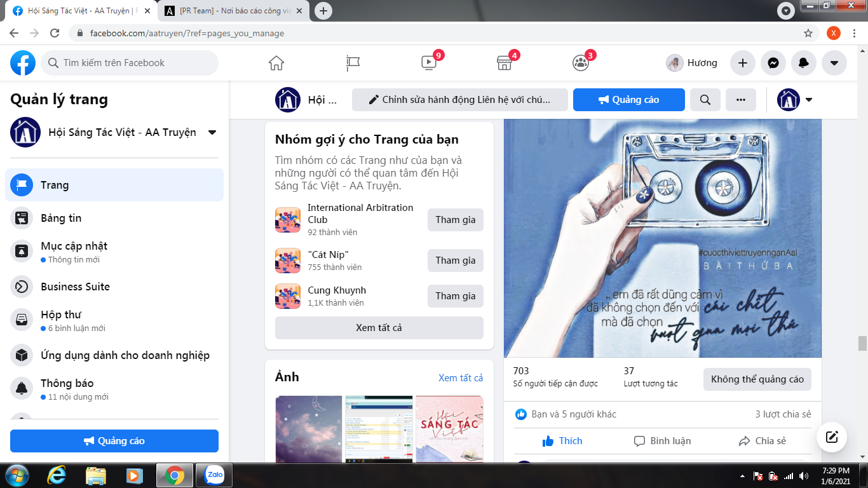
Task: Open 3 lượt chia sẻ list
Action: point(783,414)
